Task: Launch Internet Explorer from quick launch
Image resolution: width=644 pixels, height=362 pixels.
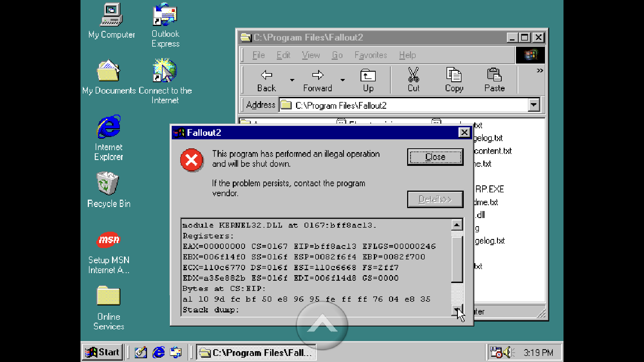Action: click(158, 352)
